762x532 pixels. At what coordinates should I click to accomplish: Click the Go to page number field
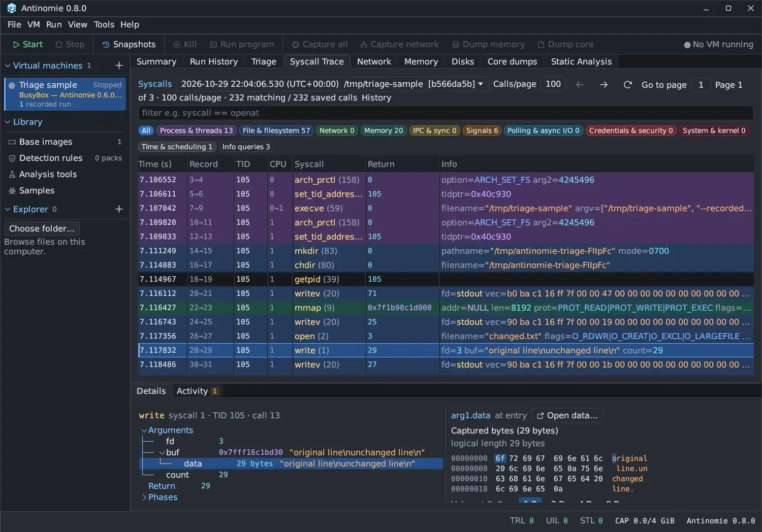[x=701, y=85]
